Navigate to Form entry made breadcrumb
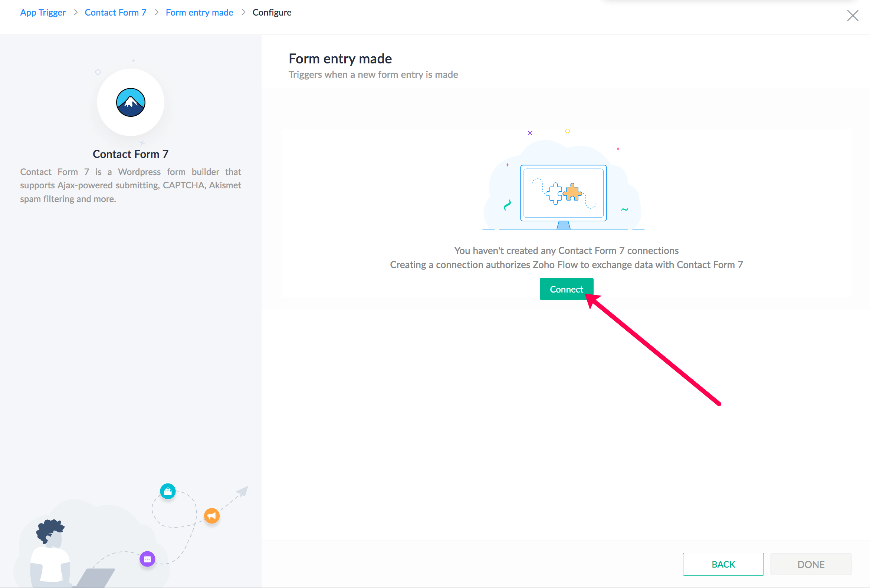Viewport: 870px width, 588px height. 199,12
